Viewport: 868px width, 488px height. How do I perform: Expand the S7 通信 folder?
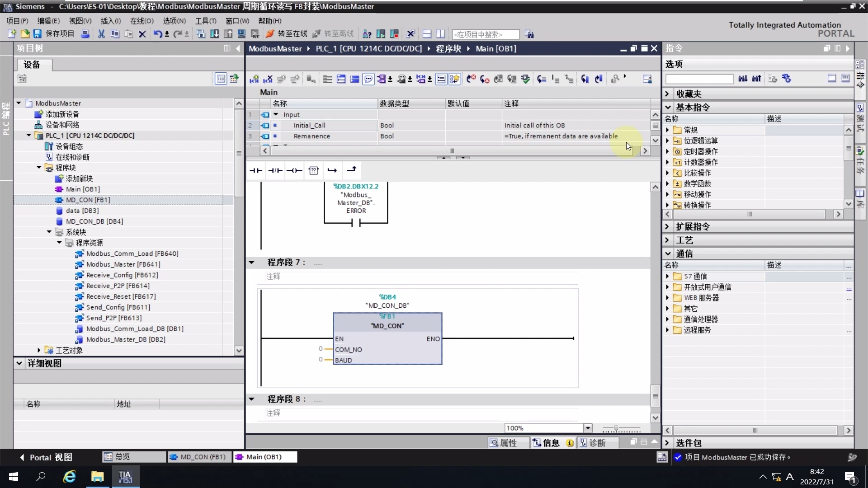pyautogui.click(x=668, y=276)
